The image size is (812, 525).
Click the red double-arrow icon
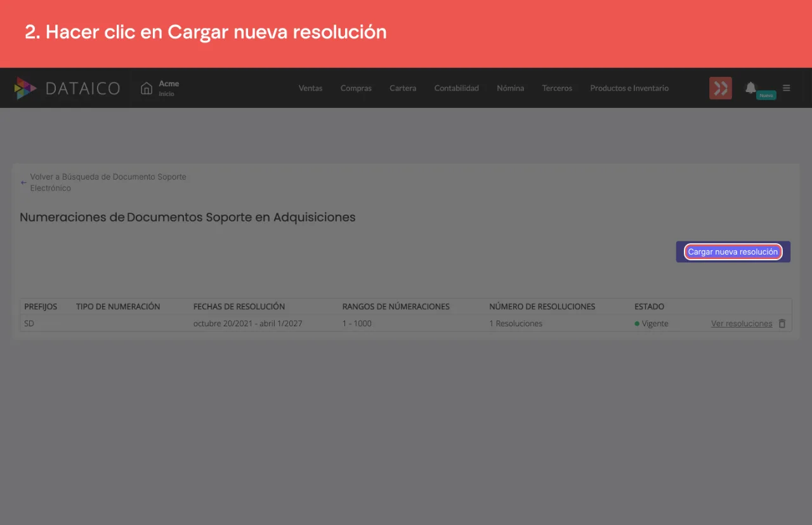click(x=721, y=88)
